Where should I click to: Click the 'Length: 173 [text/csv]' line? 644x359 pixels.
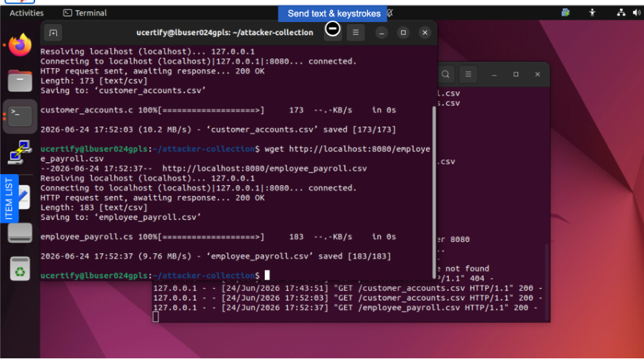point(94,81)
